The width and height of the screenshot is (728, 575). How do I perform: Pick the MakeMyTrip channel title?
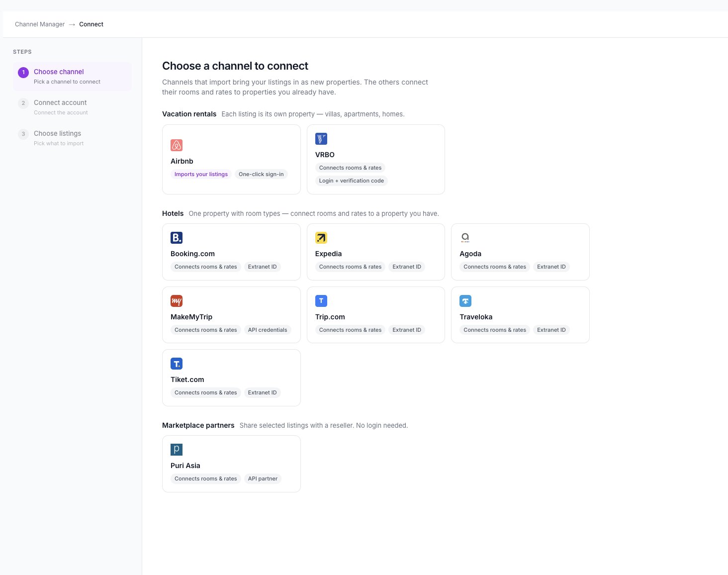(x=191, y=317)
